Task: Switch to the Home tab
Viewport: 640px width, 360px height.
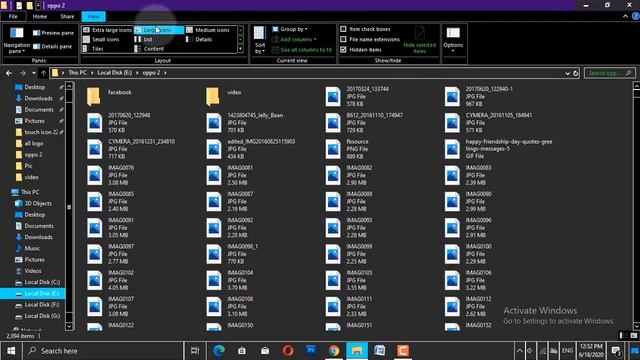Action: (x=40, y=16)
